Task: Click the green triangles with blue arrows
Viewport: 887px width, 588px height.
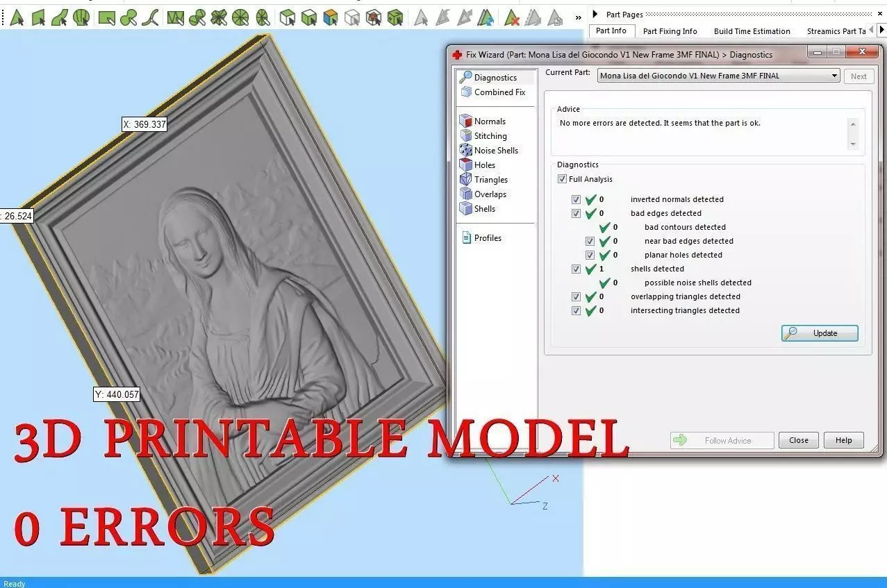Action: 486,17
